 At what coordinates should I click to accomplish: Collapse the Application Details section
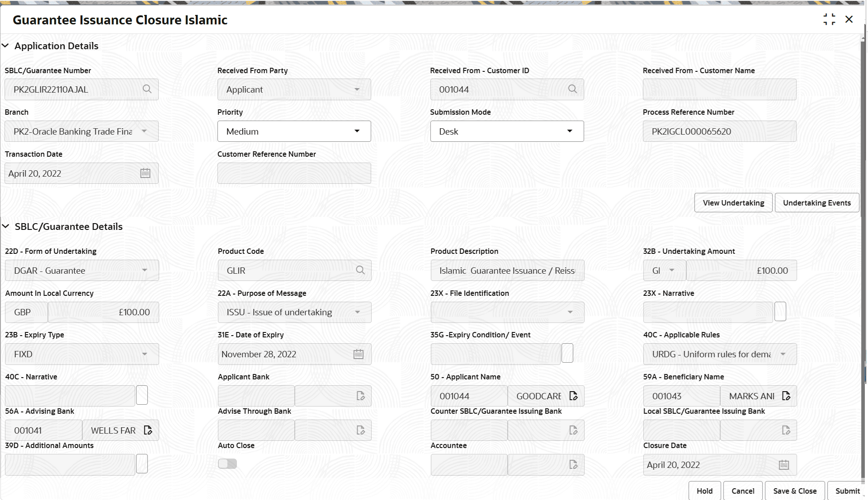click(5, 45)
